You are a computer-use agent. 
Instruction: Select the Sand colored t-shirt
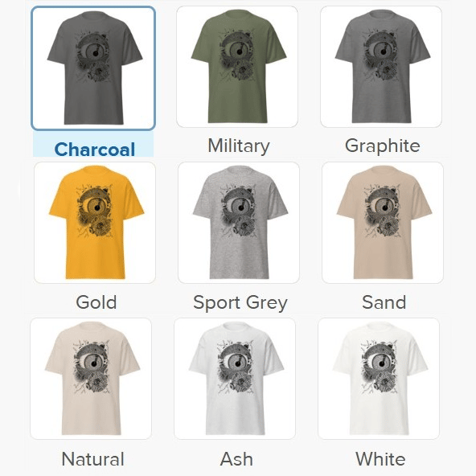pos(383,223)
